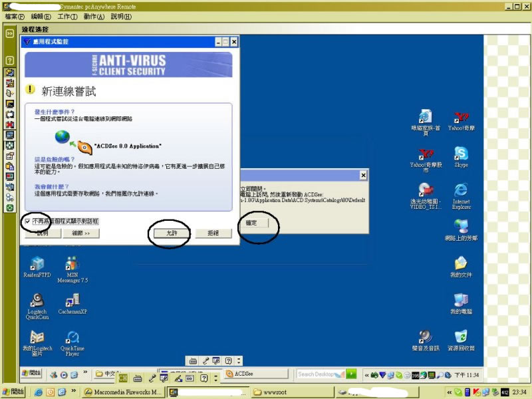The width and height of the screenshot is (532, 399).
Task: Click the remote clock showing 下午 11:34
Action: 467,375
